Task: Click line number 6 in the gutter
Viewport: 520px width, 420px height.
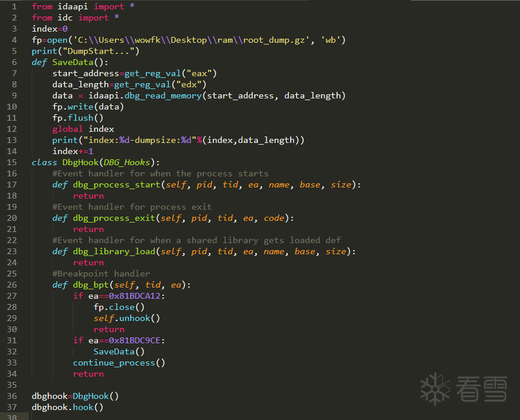Action: click(14, 62)
